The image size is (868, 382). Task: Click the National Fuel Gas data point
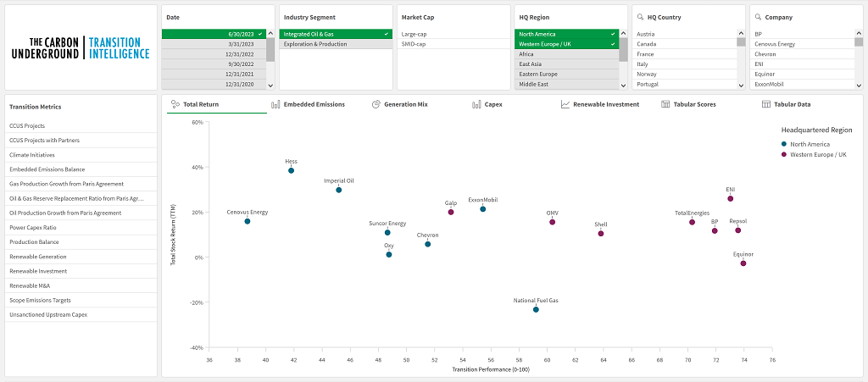click(x=536, y=309)
